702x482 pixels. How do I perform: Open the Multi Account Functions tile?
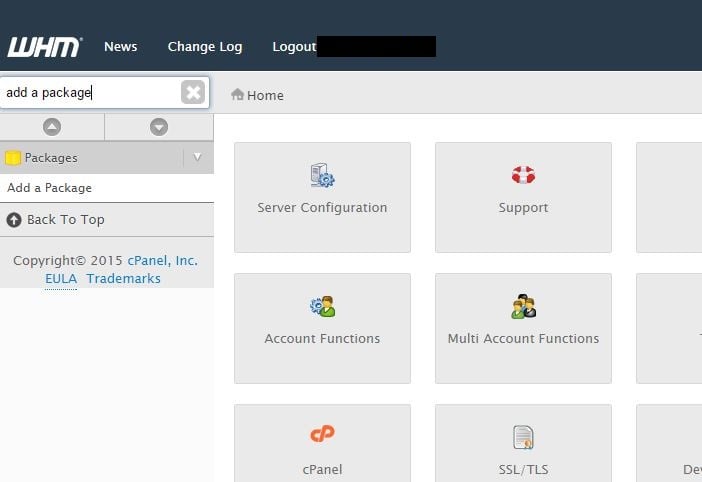[523, 328]
